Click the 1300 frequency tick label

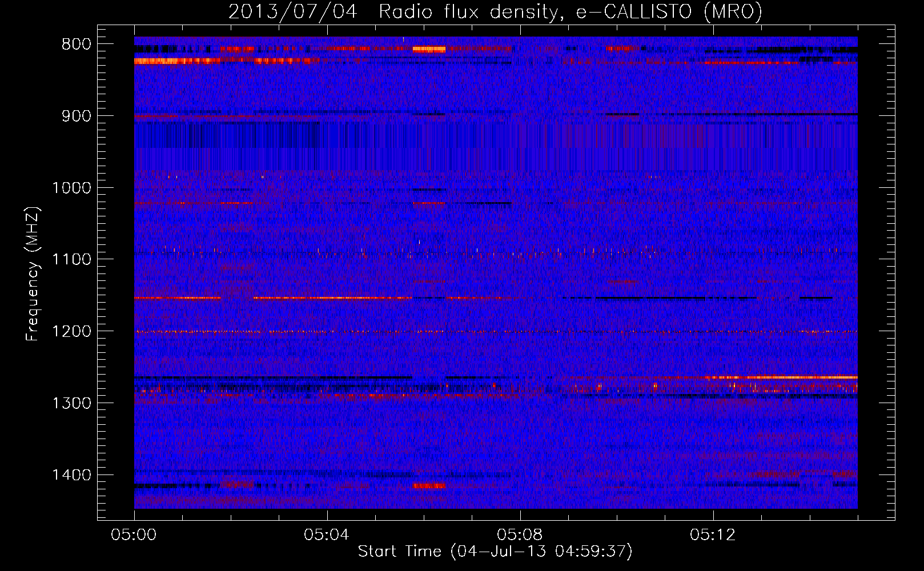71,403
